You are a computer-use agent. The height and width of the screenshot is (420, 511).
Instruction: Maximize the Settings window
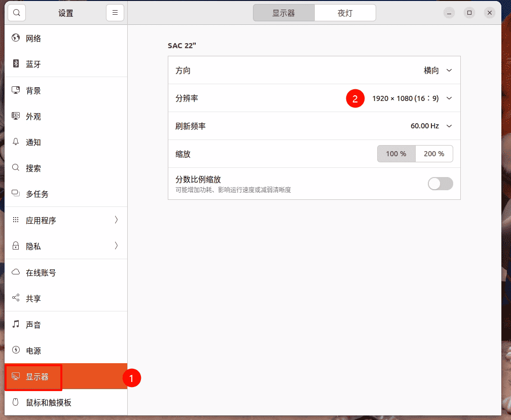(x=469, y=13)
